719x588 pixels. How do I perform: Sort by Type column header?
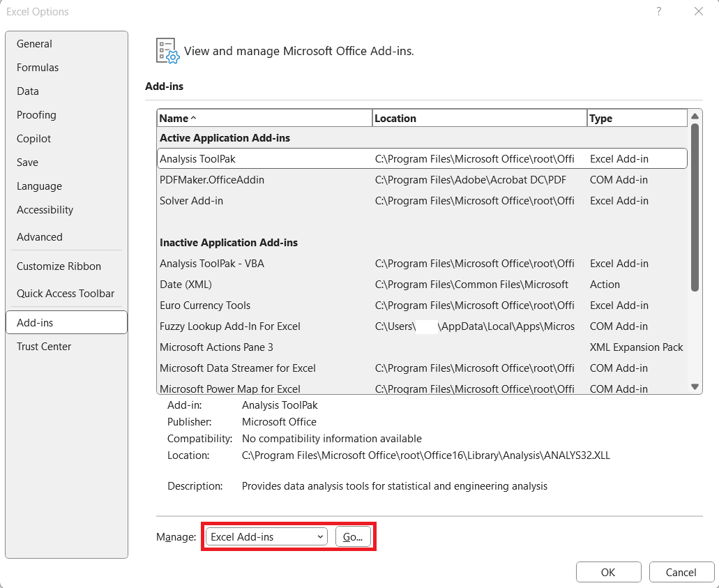click(x=637, y=119)
